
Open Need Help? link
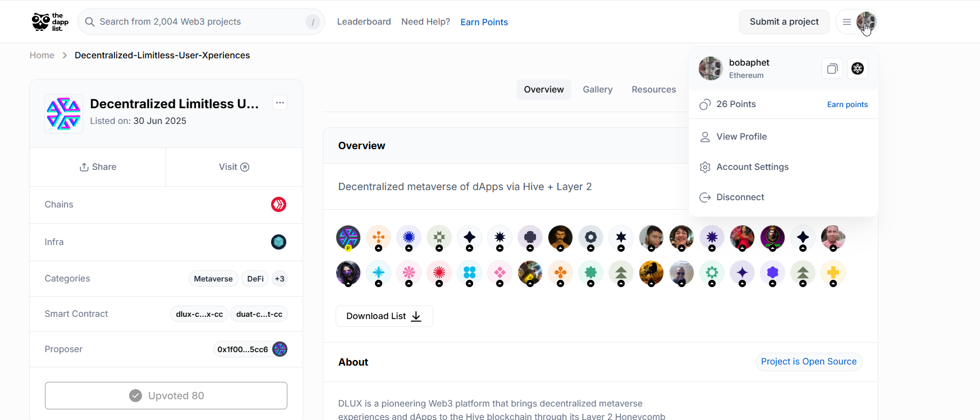click(x=425, y=22)
